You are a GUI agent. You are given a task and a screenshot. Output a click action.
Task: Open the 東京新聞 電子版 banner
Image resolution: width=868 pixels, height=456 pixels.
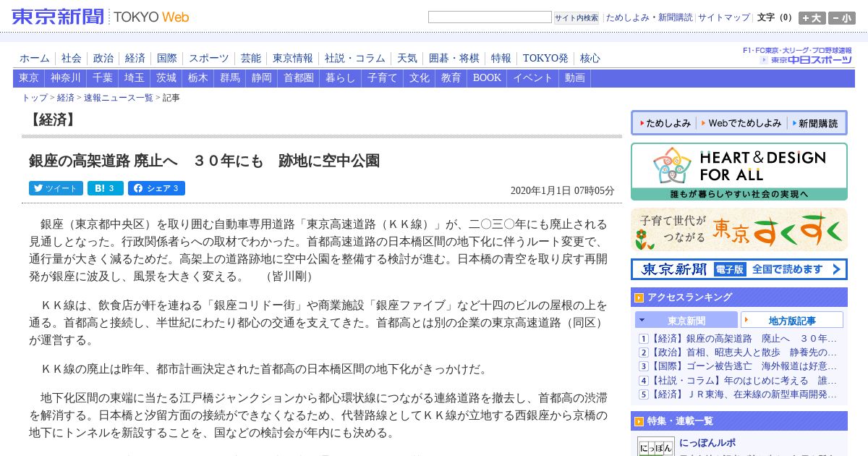739,269
